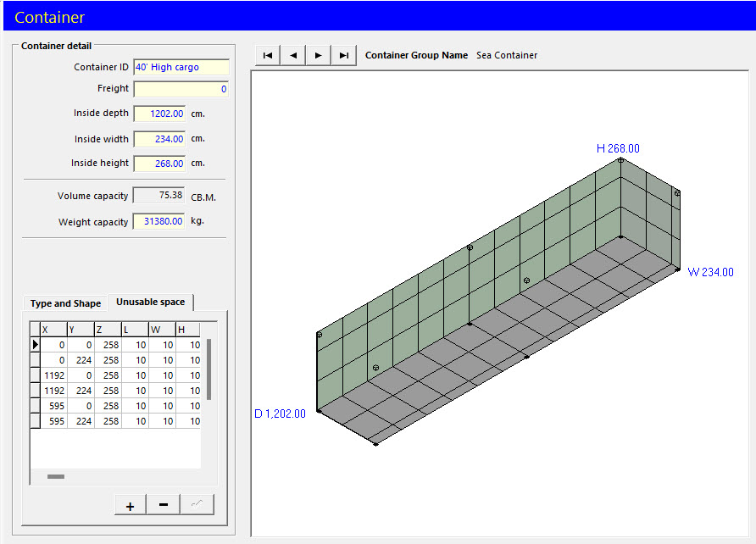
Task: Click the H 268.00 label in 3D view
Action: pyautogui.click(x=618, y=148)
